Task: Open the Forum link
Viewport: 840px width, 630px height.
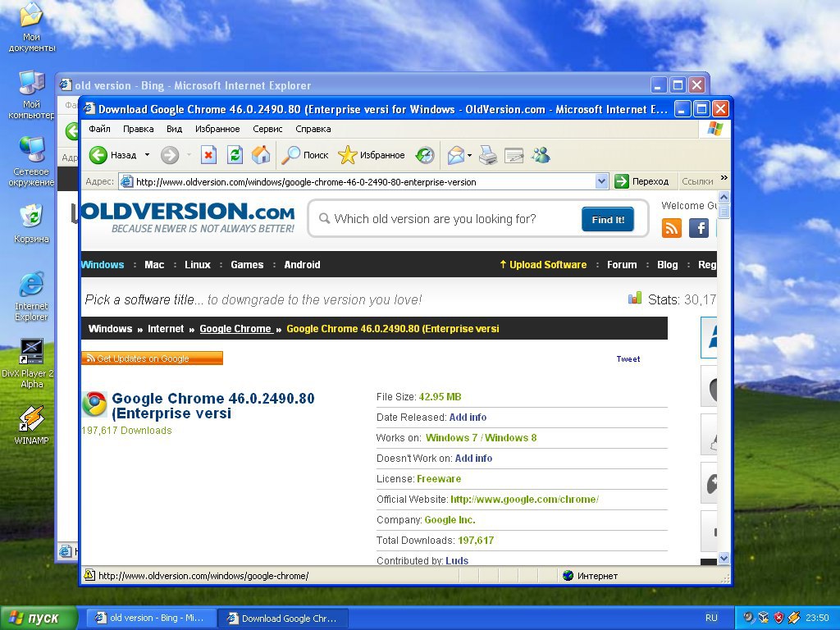Action: point(622,265)
